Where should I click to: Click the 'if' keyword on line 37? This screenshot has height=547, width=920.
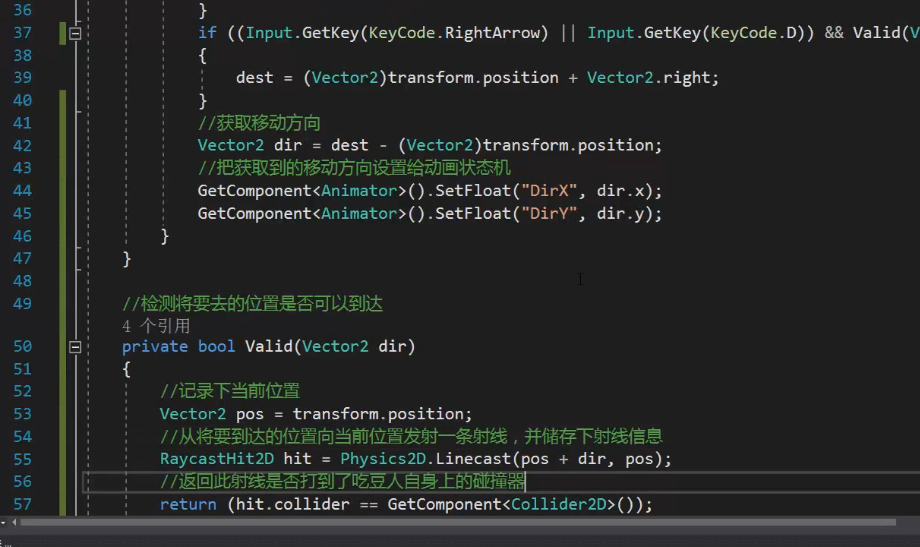pyautogui.click(x=207, y=33)
